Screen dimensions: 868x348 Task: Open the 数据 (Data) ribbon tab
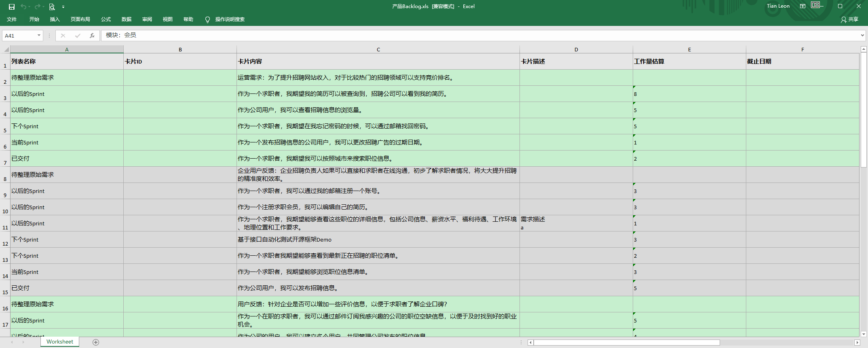[x=126, y=19]
